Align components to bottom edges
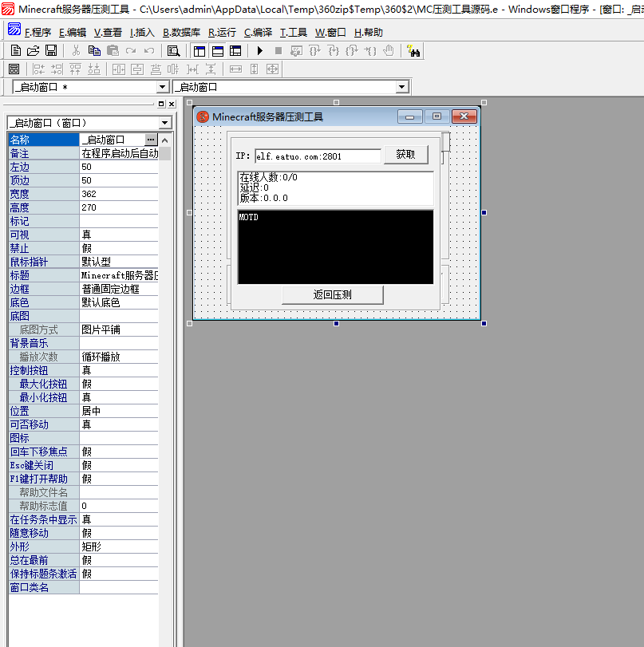This screenshot has width=644, height=647. [93, 69]
